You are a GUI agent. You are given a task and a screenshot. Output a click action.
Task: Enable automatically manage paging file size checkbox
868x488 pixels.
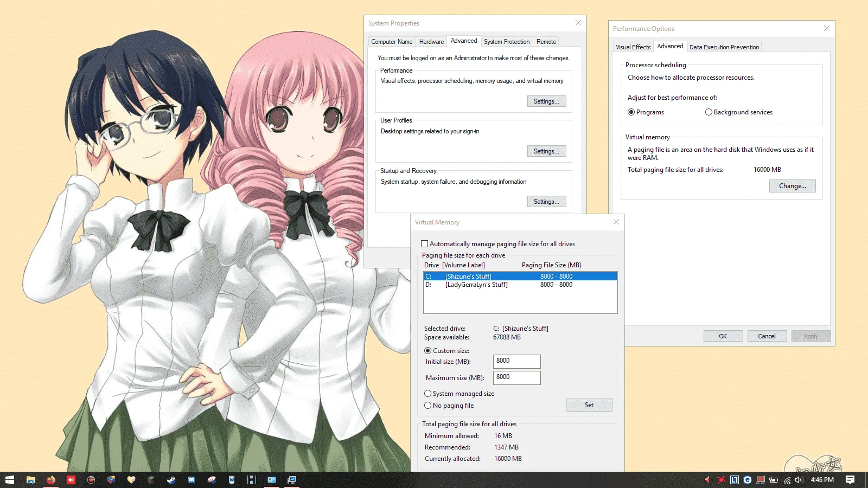click(425, 244)
